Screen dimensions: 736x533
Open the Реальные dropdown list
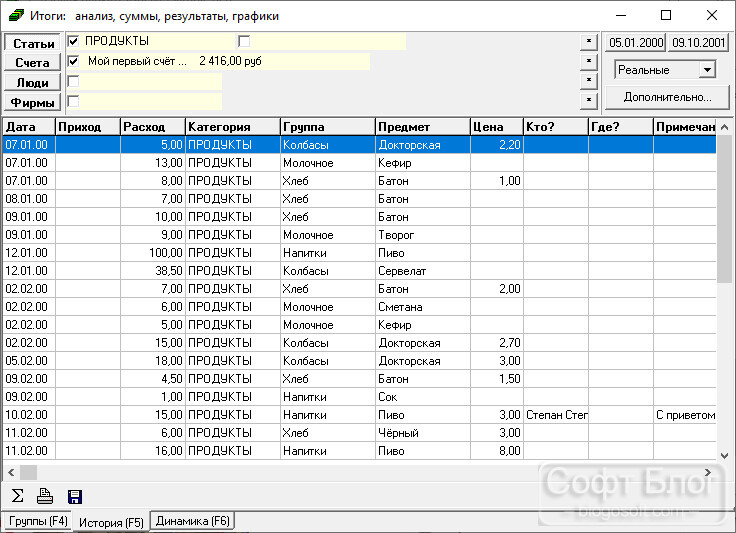(x=707, y=70)
